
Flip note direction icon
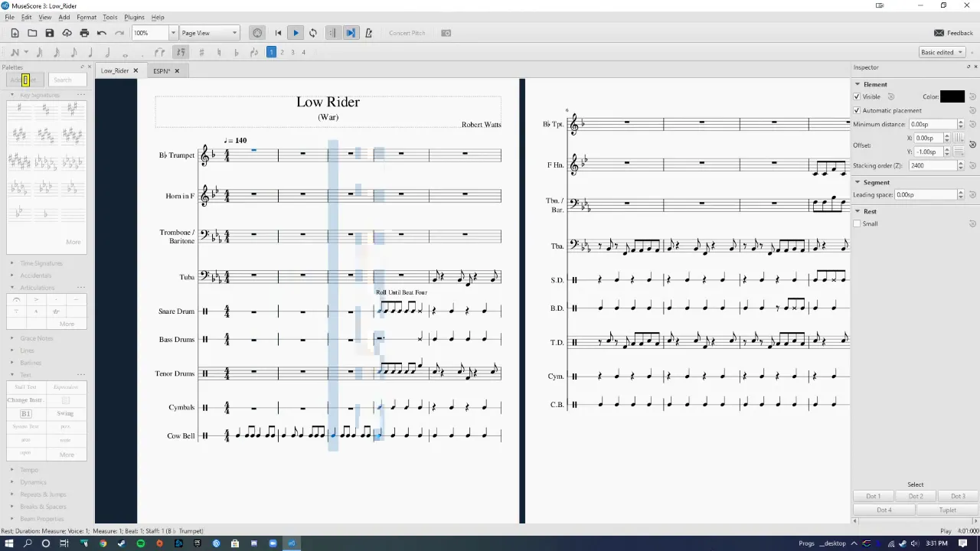click(x=254, y=52)
